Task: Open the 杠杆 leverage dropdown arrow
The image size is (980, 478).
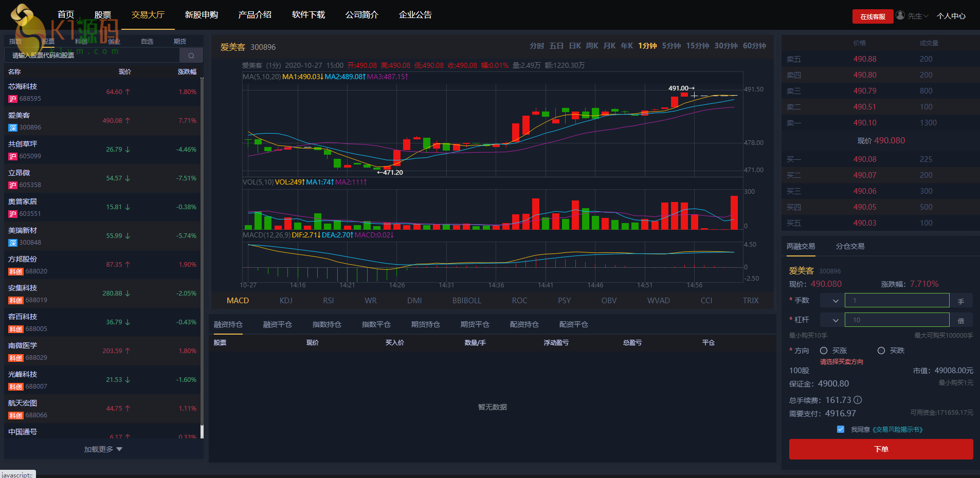Action: coord(836,320)
